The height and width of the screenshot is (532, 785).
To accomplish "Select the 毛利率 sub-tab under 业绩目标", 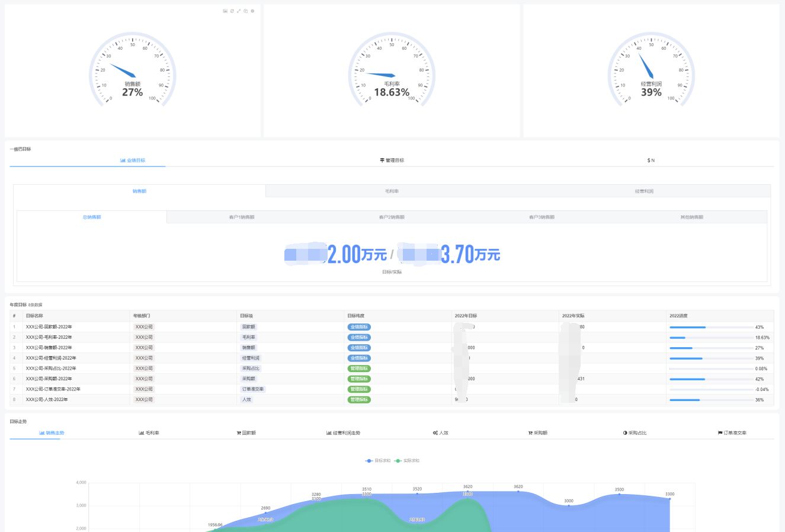I will (x=392, y=191).
